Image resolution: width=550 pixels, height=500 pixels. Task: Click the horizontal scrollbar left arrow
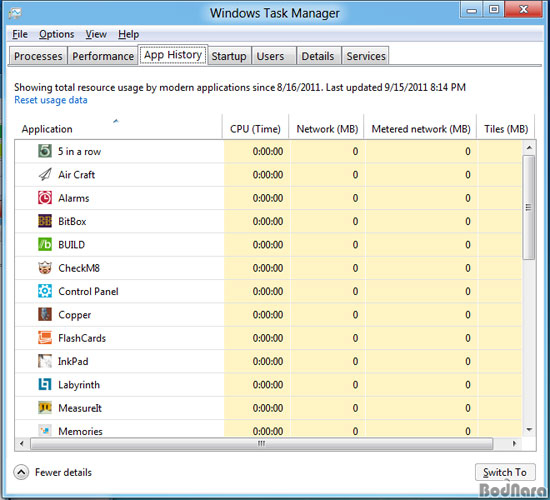click(22, 444)
